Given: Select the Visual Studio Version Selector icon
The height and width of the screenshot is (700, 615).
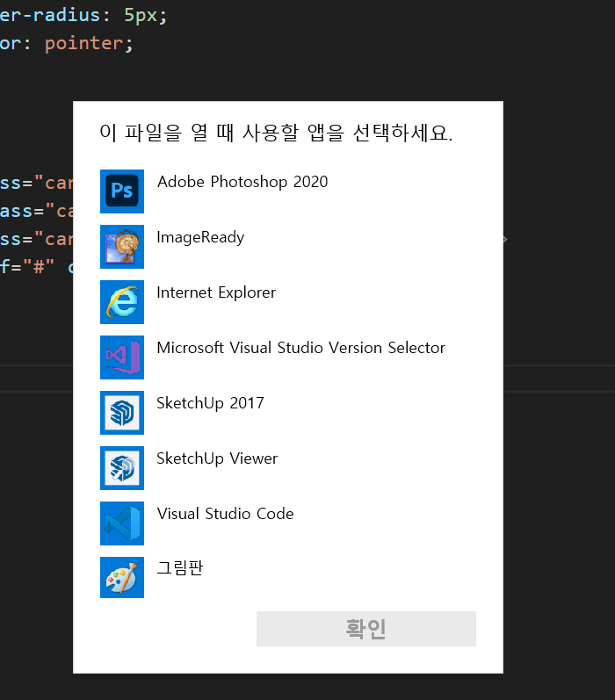Looking at the screenshot, I should click(x=122, y=357).
